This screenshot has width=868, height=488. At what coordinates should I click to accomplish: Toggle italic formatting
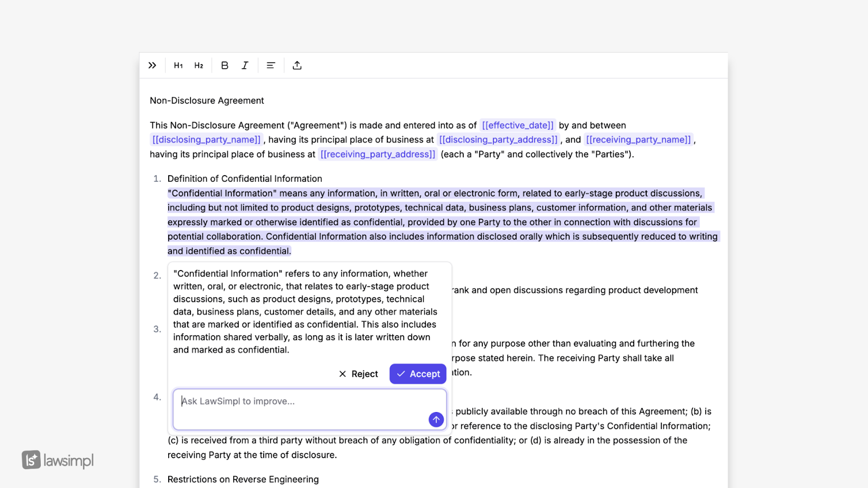[x=245, y=66]
